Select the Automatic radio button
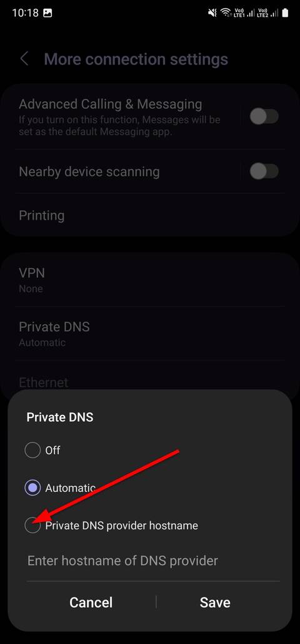The width and height of the screenshot is (300, 644). [x=32, y=488]
